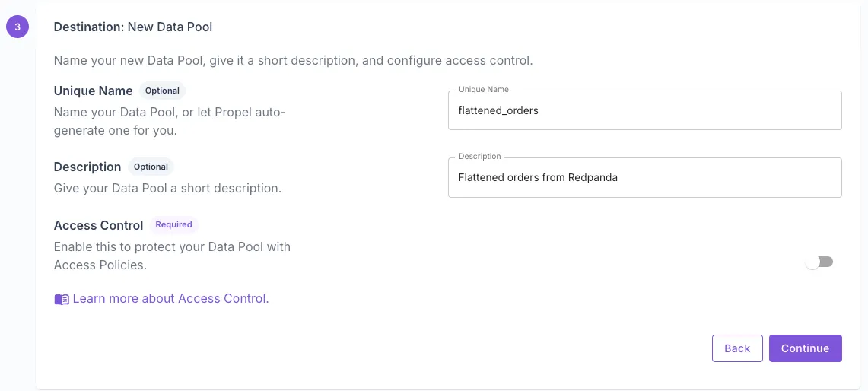Open Learn more about Access Control link
This screenshot has height=391, width=868.
click(x=170, y=299)
